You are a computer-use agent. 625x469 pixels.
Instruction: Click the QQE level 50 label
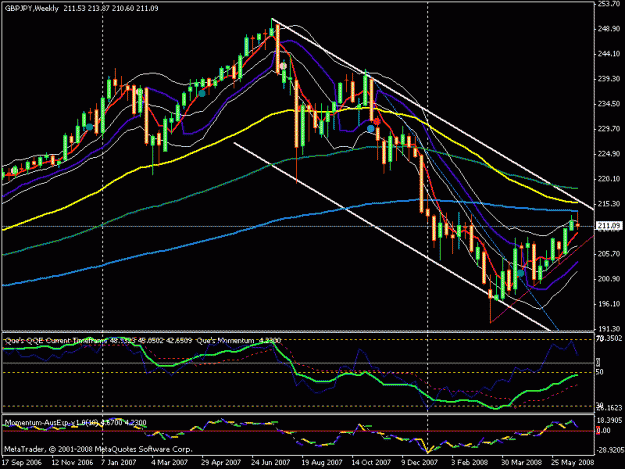[x=600, y=372]
